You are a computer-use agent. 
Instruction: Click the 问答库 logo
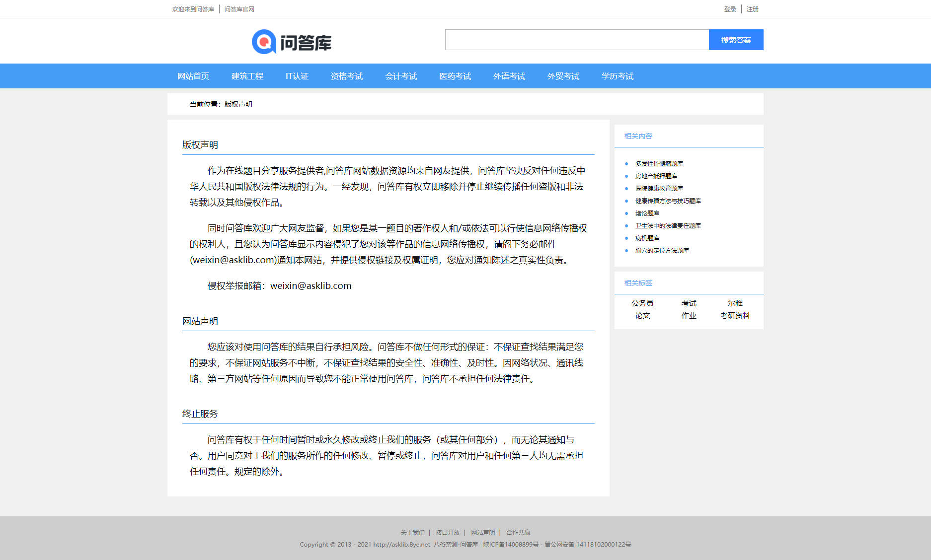click(x=292, y=42)
